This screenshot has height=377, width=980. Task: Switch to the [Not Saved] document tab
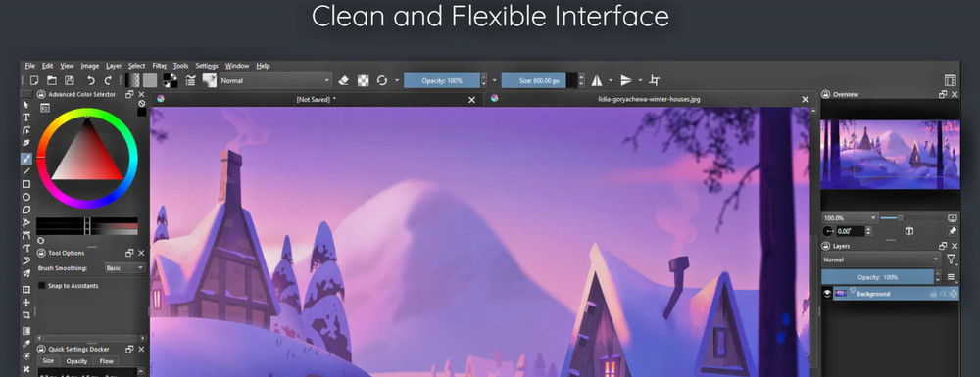pyautogui.click(x=317, y=99)
